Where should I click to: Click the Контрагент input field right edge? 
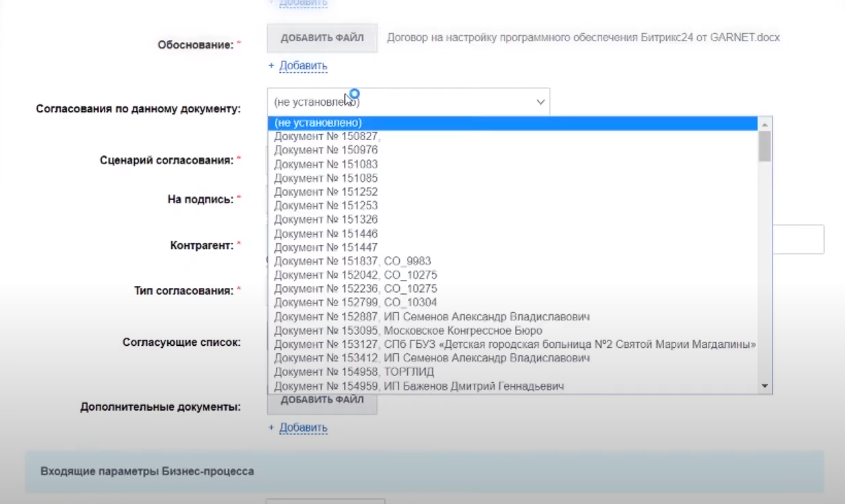[798, 239]
